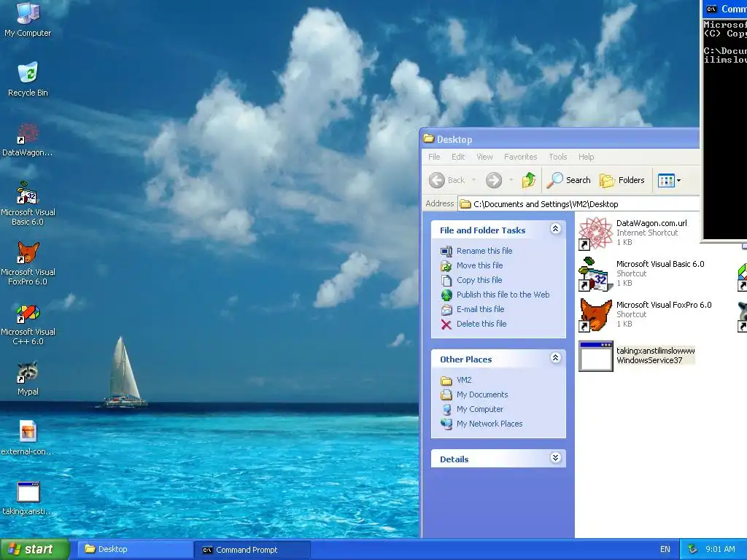
Task: Select Microsoft Visual Basic 6.0 shortcut in Explorer
Action: (x=641, y=273)
